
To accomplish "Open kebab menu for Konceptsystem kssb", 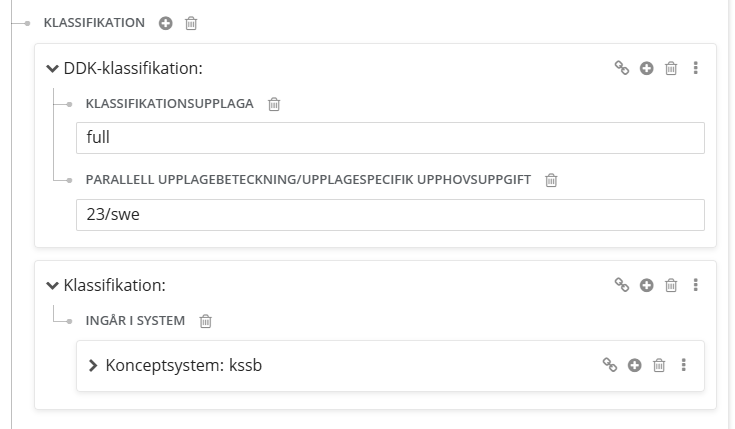I will (683, 365).
